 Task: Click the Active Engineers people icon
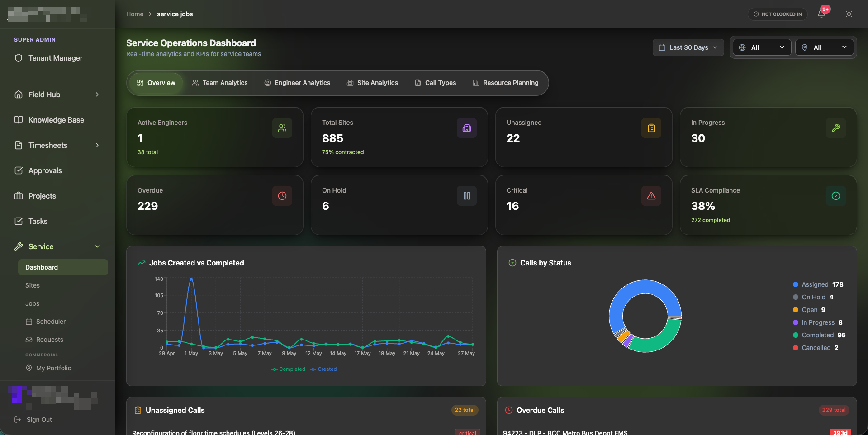(282, 128)
